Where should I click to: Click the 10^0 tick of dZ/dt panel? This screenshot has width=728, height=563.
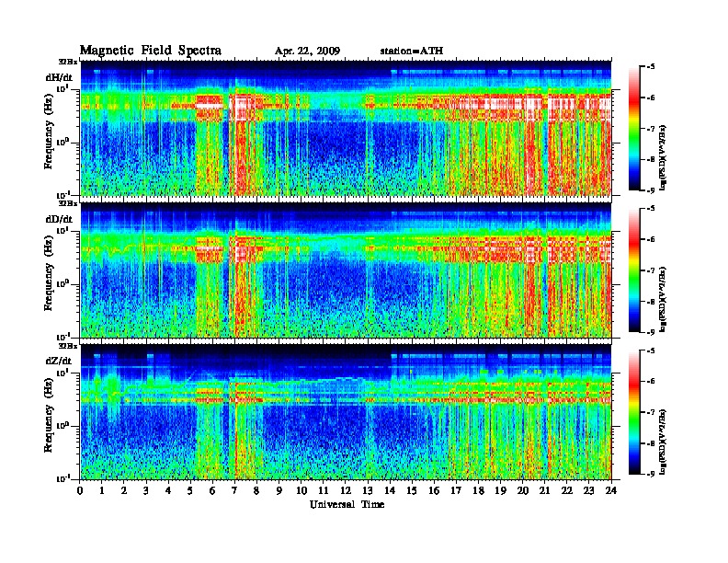[x=63, y=425]
